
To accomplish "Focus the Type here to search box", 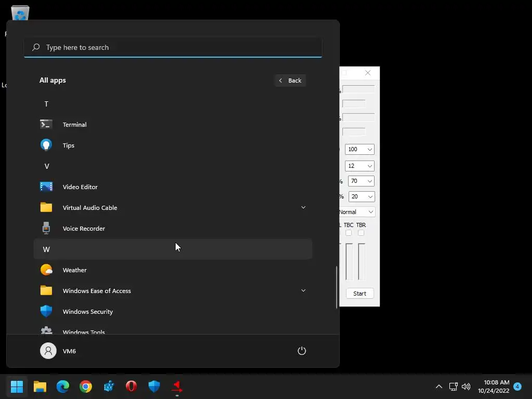I will click(173, 47).
